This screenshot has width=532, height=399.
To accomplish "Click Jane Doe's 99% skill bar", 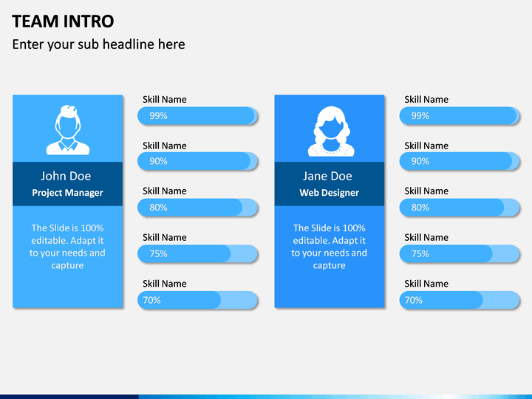I will [460, 116].
